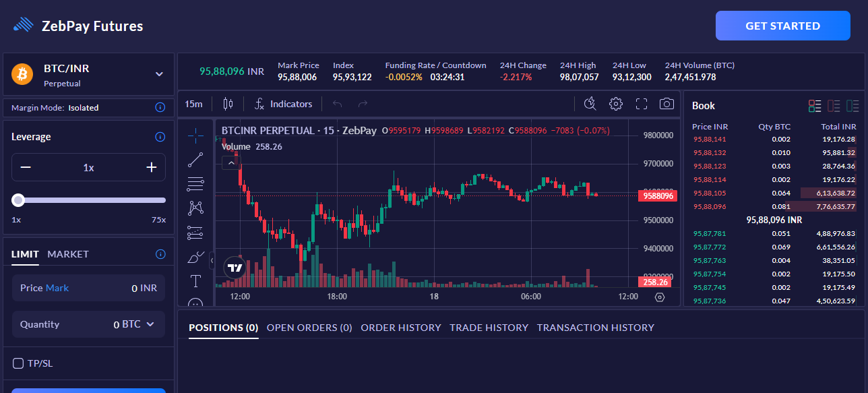Open the 15m timeframe dropdown
Image resolution: width=868 pixels, height=393 pixels.
pos(193,104)
